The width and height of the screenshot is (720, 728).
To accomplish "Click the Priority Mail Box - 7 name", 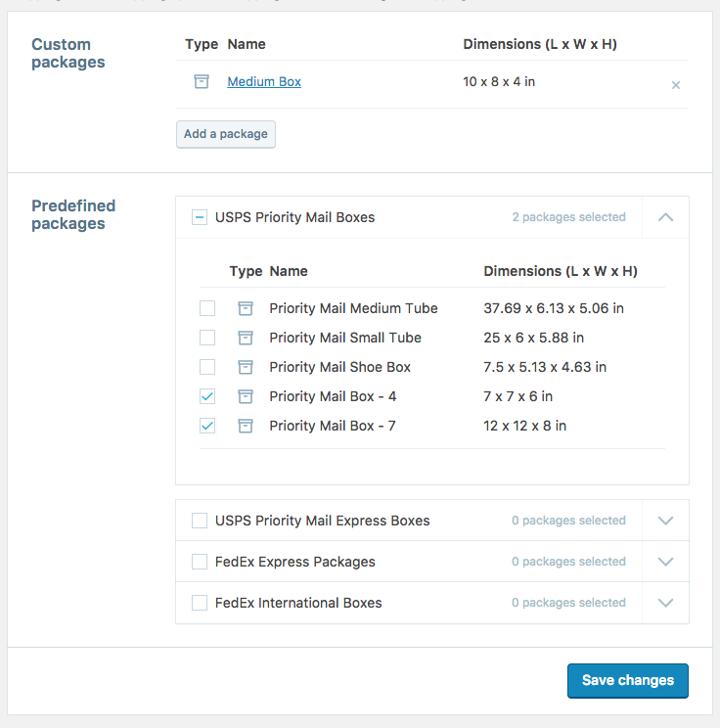I will tap(333, 426).
